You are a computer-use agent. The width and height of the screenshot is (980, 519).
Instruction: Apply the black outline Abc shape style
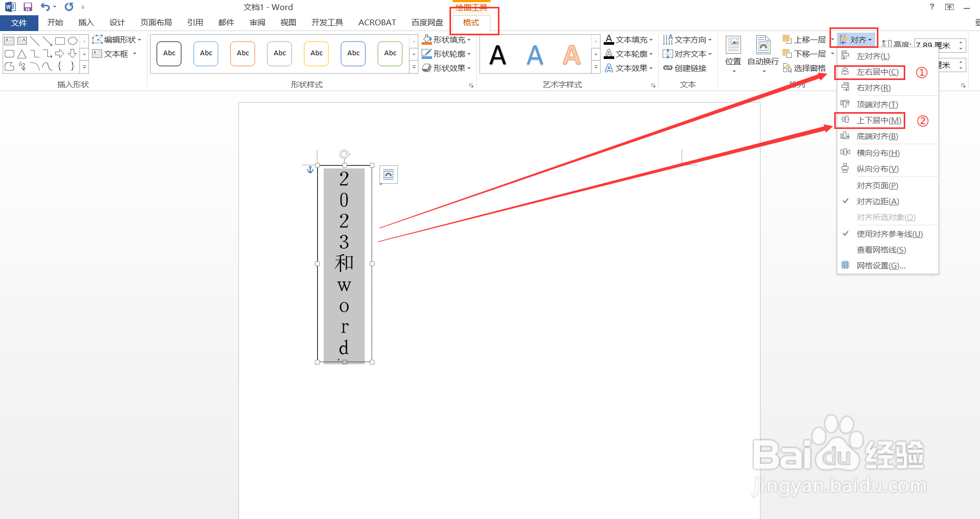tap(169, 54)
